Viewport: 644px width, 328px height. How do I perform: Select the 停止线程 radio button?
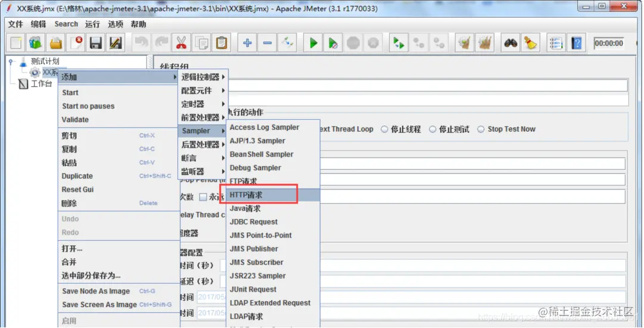[x=384, y=129]
